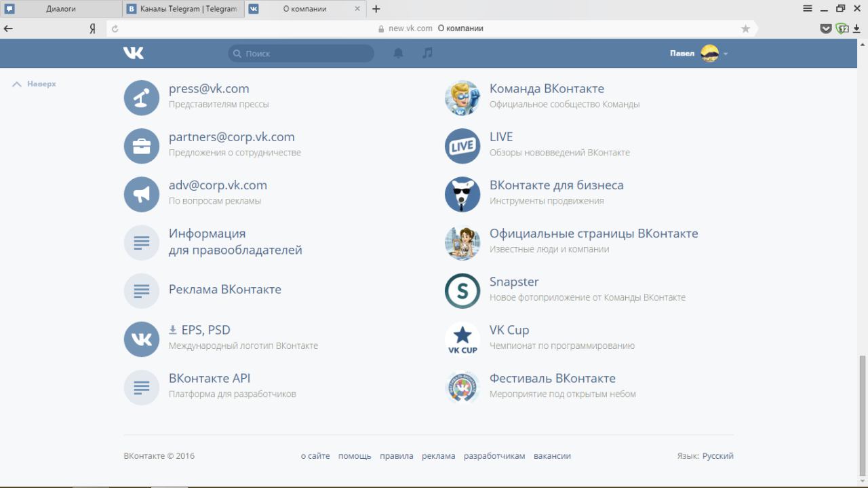Screen dimensions: 868x488
Task: Open the Snapster link
Action: pyautogui.click(x=514, y=282)
